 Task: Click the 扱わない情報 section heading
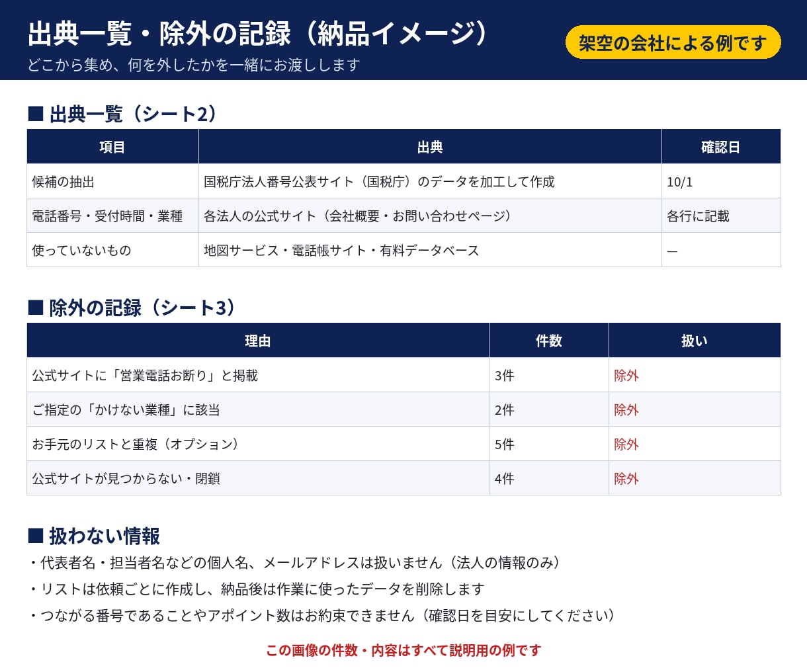point(94,535)
